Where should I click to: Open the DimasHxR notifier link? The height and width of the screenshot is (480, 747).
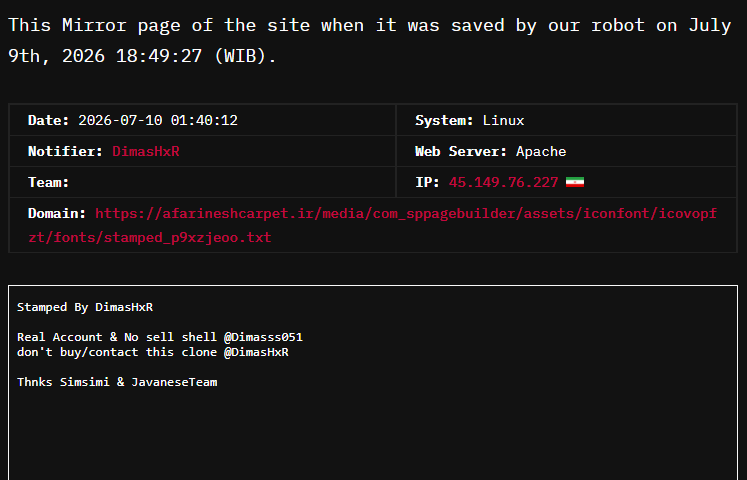146,151
